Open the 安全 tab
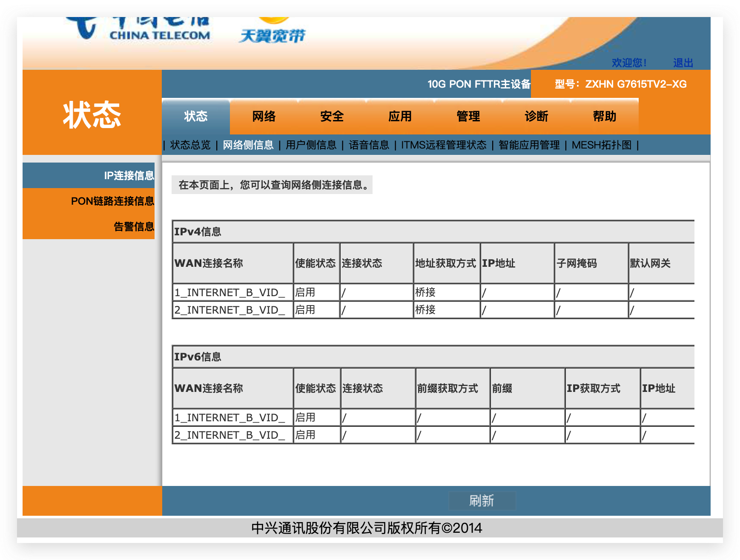This screenshot has width=740, height=560. [332, 116]
